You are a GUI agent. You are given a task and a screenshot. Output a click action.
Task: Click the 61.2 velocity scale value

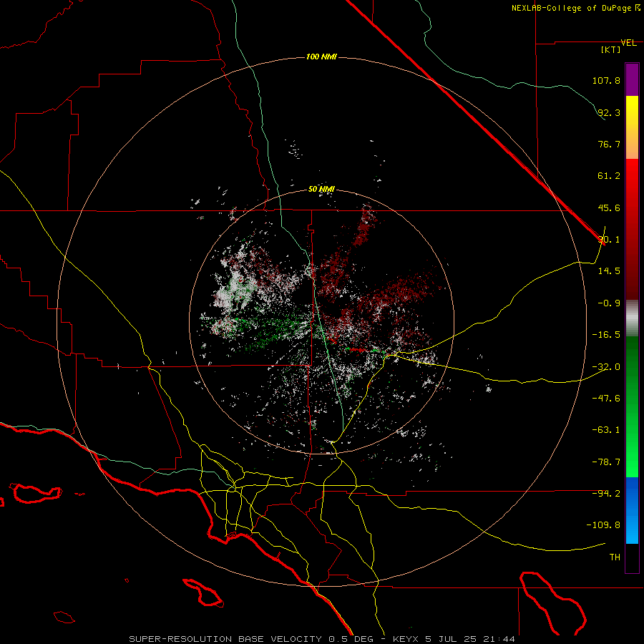pyautogui.click(x=609, y=176)
